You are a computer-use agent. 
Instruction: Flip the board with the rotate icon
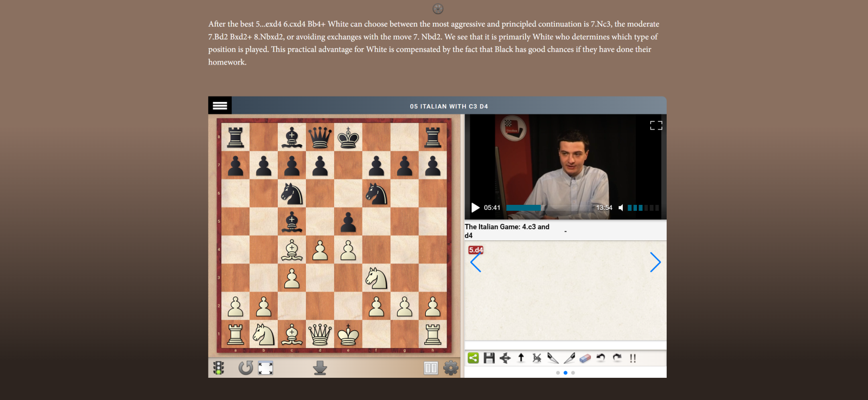(246, 368)
